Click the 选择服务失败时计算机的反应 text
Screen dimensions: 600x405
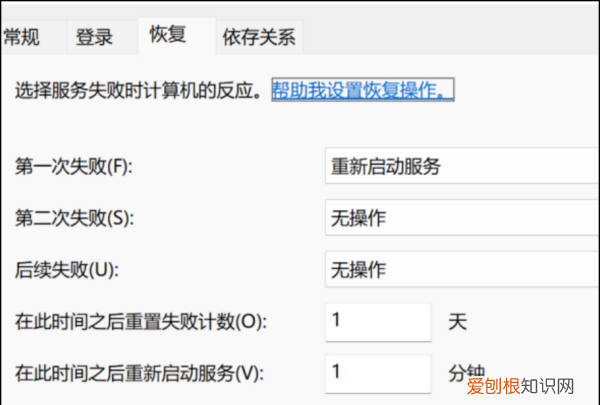point(139,91)
